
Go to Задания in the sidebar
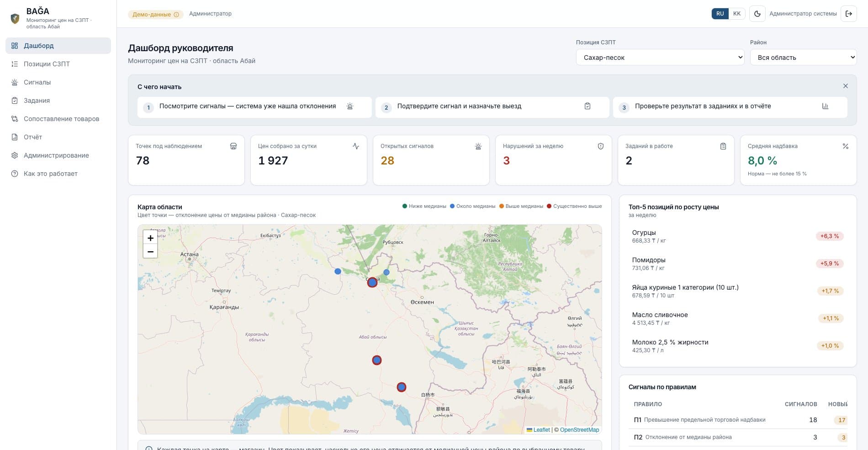pyautogui.click(x=58, y=101)
